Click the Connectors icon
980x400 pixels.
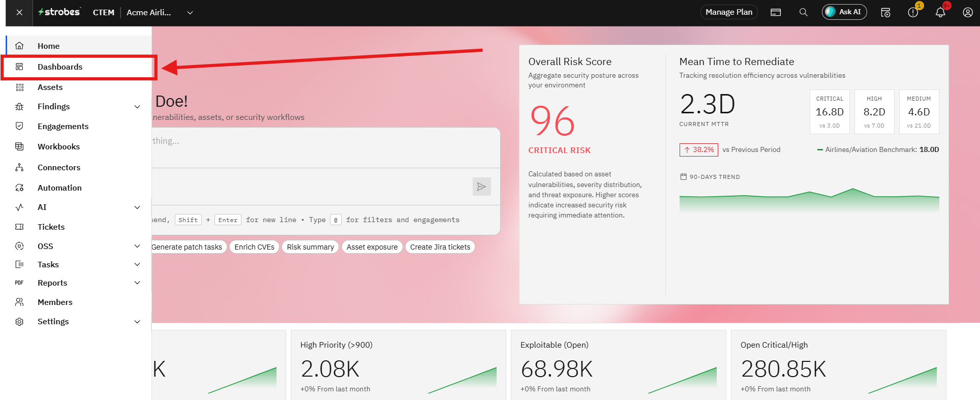click(19, 167)
